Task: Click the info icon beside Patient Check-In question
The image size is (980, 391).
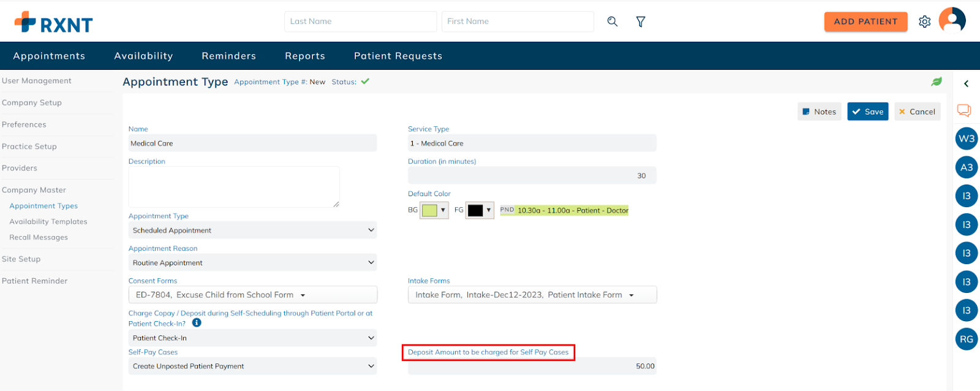Action: [x=197, y=323]
